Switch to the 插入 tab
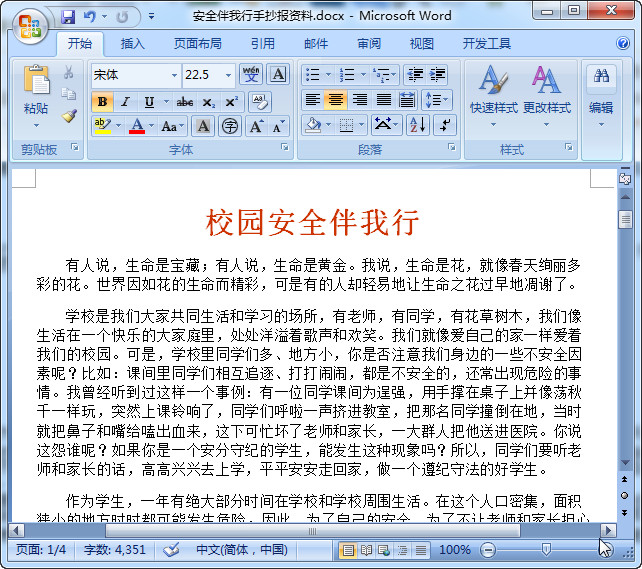This screenshot has height=569, width=642. 133,43
